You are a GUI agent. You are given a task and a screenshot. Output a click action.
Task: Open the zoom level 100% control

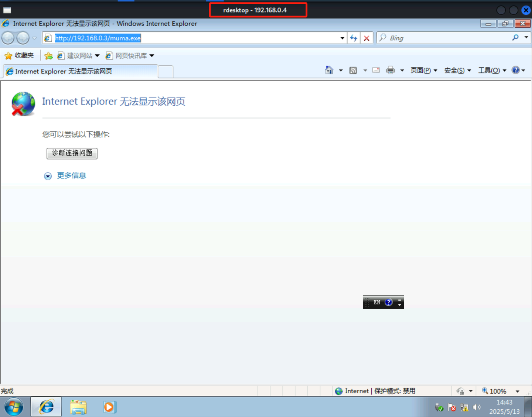tap(494, 391)
